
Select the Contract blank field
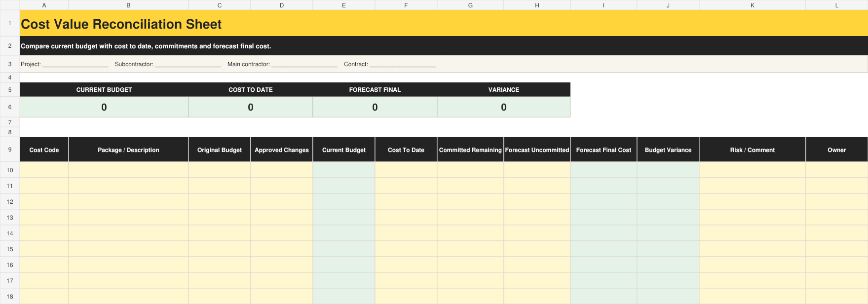point(403,65)
